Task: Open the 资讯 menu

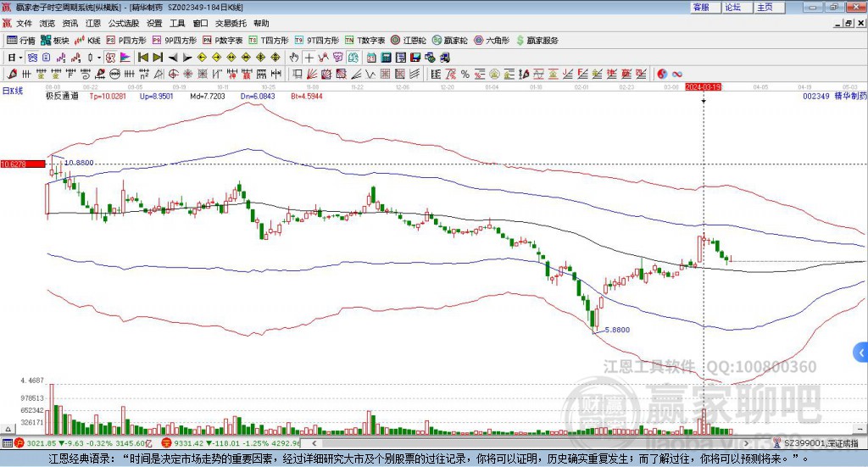Action: [70, 23]
